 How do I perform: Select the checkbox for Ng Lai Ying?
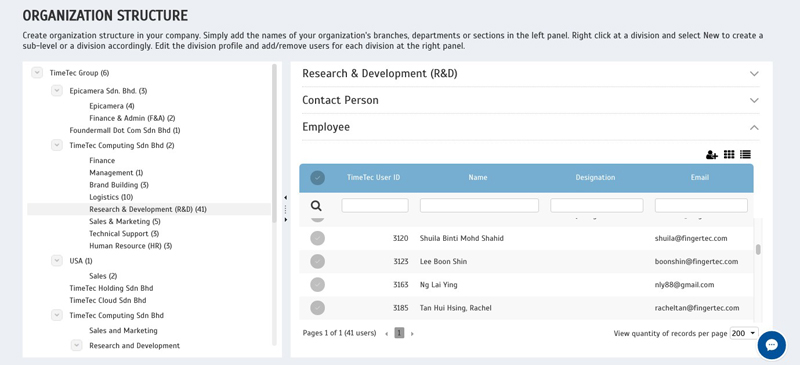tap(317, 284)
